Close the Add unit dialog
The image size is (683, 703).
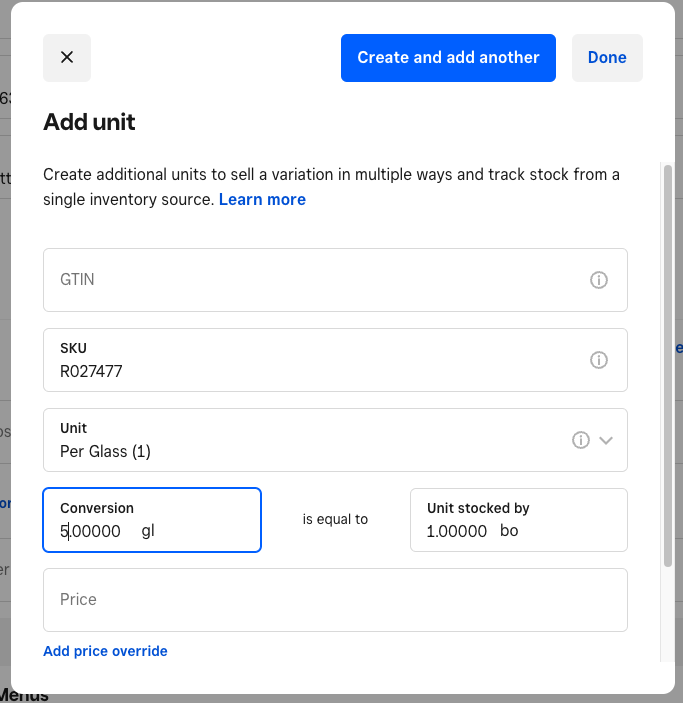(x=67, y=58)
